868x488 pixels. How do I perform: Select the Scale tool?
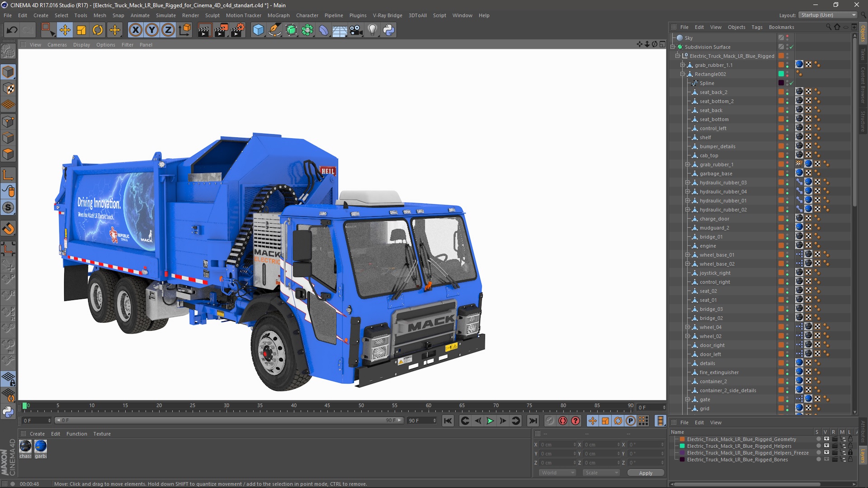coord(81,30)
